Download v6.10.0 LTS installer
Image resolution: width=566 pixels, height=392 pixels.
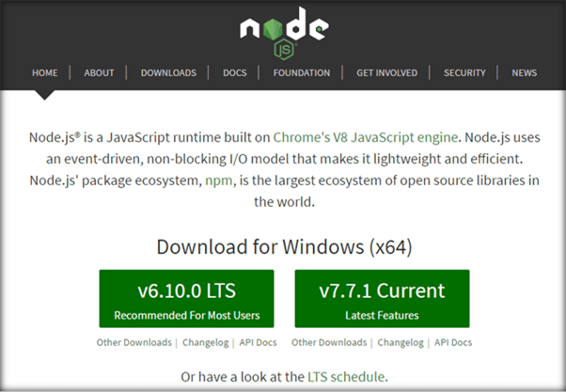(186, 299)
